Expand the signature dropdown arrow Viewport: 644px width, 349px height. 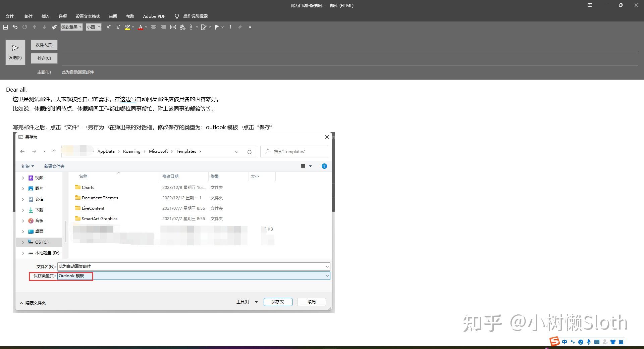[x=210, y=27]
